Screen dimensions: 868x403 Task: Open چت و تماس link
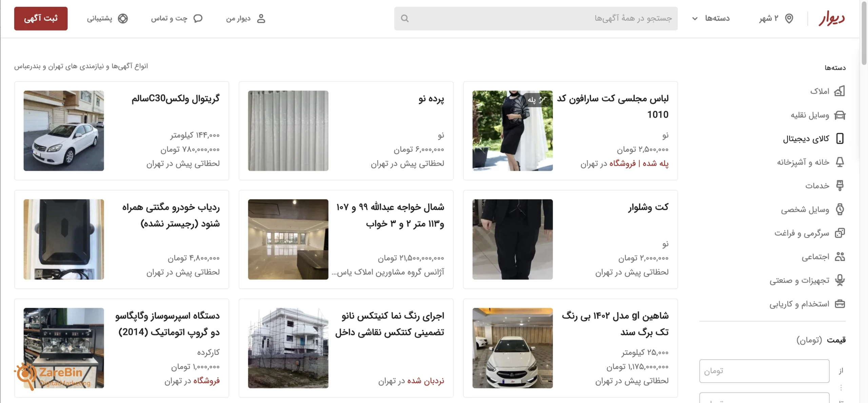click(177, 18)
